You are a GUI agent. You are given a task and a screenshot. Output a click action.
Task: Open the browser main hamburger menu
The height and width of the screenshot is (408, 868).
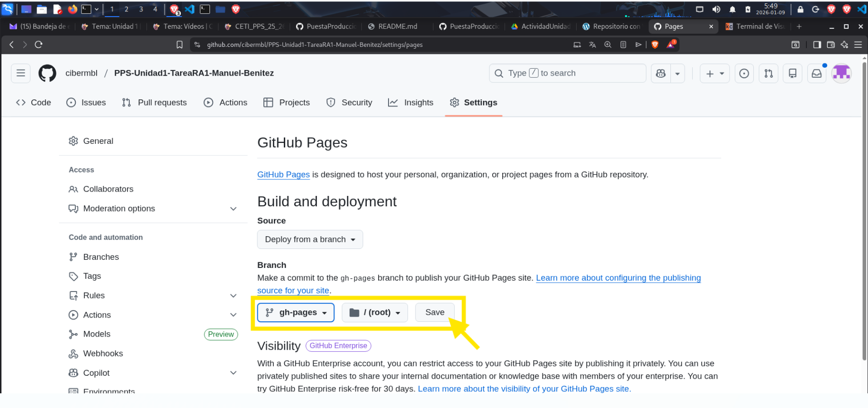pyautogui.click(x=858, y=44)
